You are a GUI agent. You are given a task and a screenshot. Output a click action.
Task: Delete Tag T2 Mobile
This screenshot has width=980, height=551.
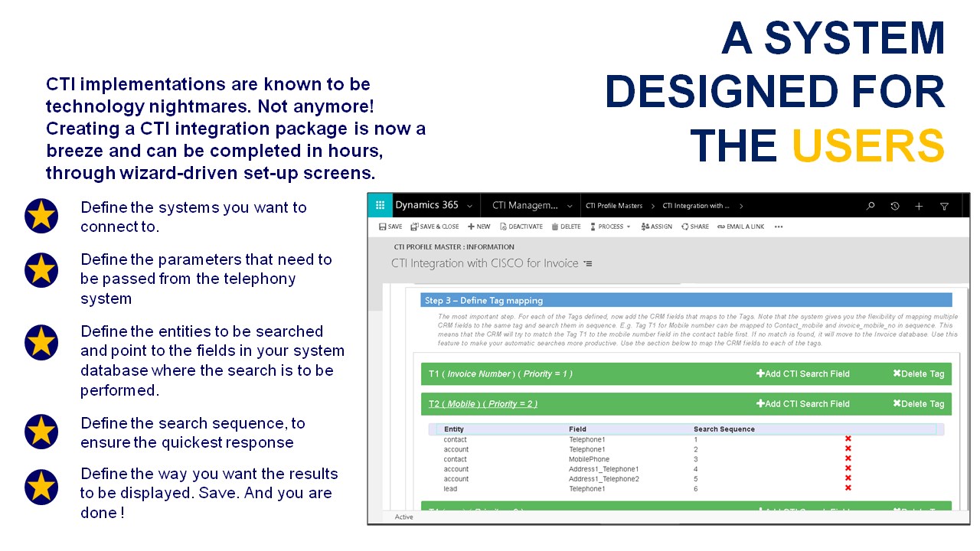click(918, 404)
